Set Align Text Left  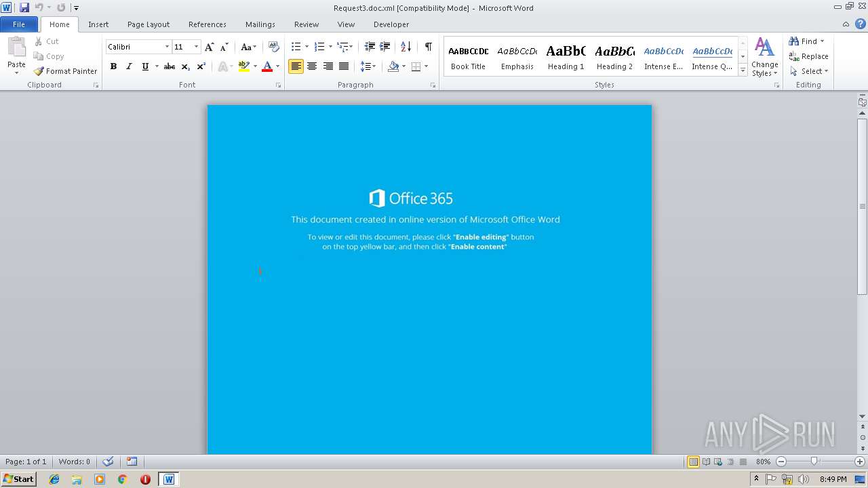(x=296, y=66)
